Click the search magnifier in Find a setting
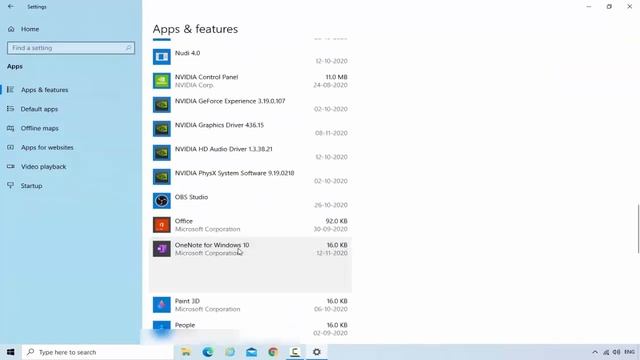Screen dimensions: 640x360 [x=129, y=48]
